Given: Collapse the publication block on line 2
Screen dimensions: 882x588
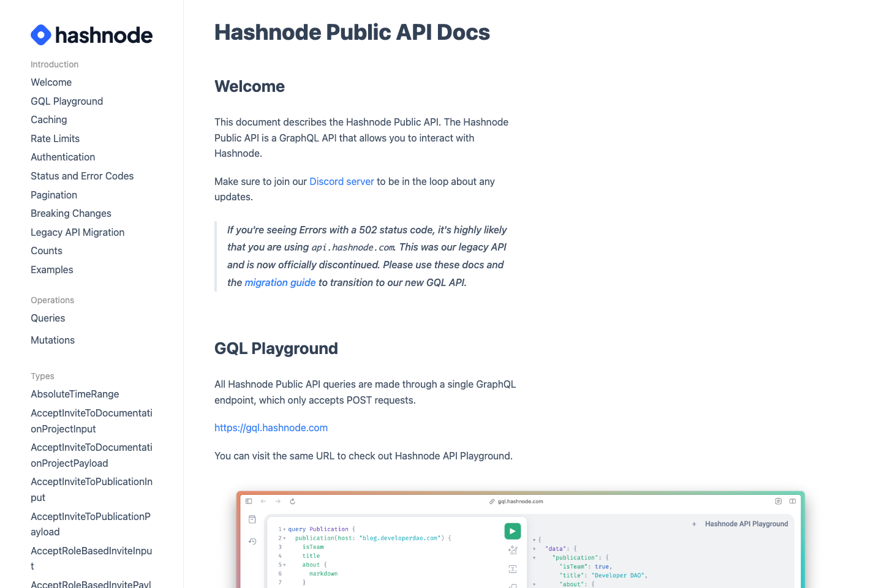Looking at the screenshot, I should (x=284, y=537).
